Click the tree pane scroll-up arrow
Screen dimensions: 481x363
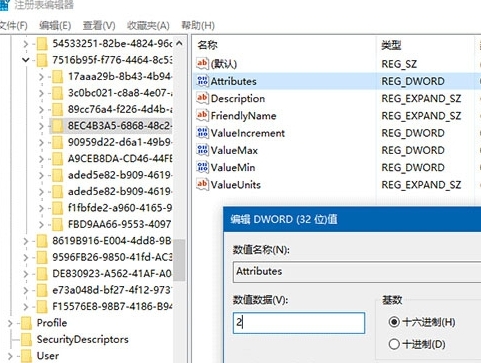(179, 43)
